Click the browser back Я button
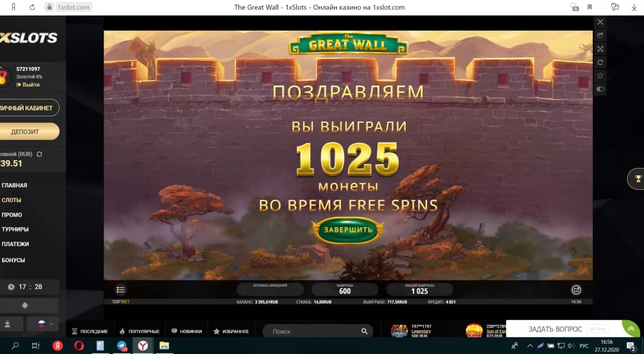Viewport: 644px width, 354px height. point(13,7)
